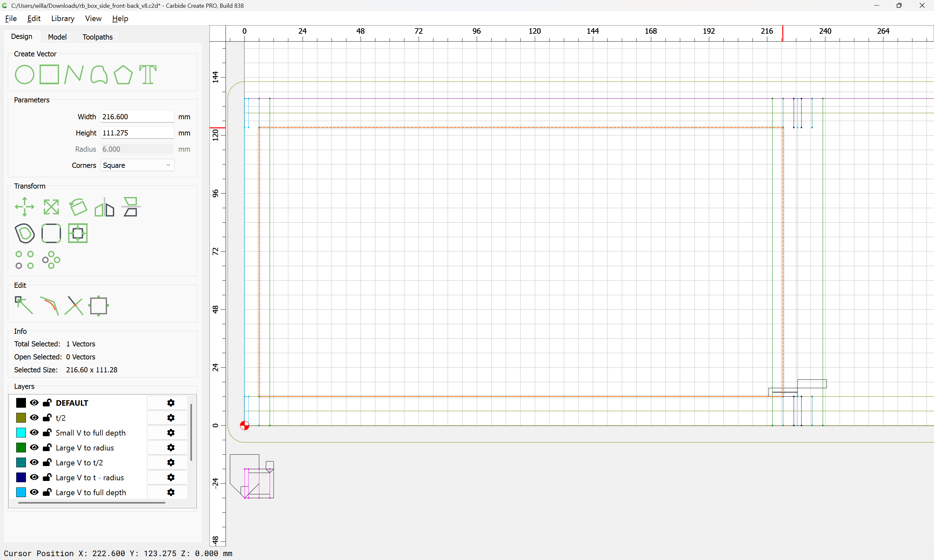The width and height of the screenshot is (934, 560).
Task: Select the Mirror/Flip transform tool
Action: pyautogui.click(x=104, y=207)
